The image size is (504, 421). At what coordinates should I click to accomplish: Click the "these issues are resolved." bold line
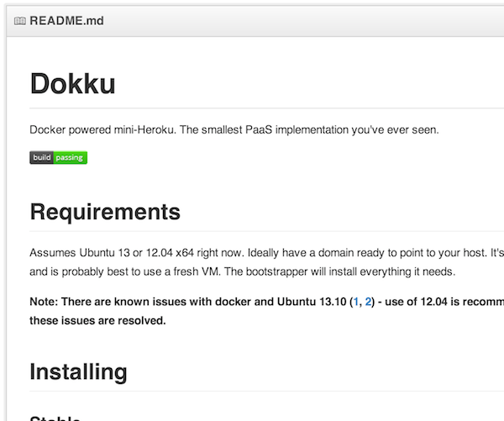[x=97, y=320]
